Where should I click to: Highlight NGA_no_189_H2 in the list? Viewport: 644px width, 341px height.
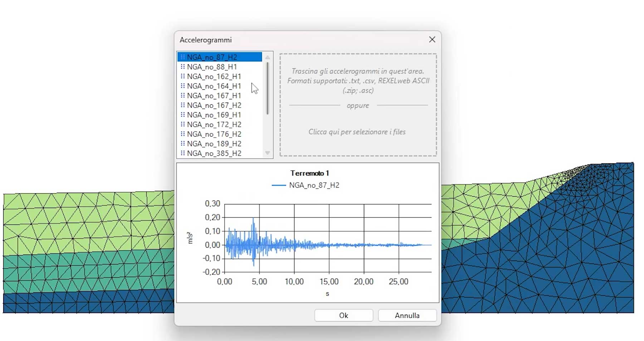214,144
